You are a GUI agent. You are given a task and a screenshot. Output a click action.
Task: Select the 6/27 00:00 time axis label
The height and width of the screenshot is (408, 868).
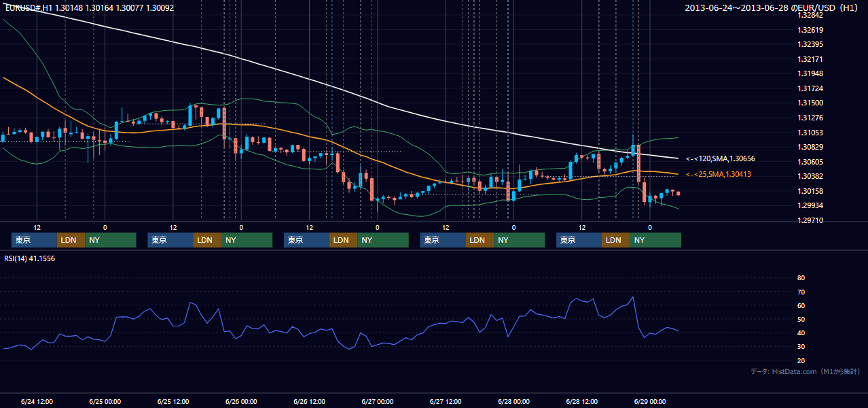click(378, 401)
